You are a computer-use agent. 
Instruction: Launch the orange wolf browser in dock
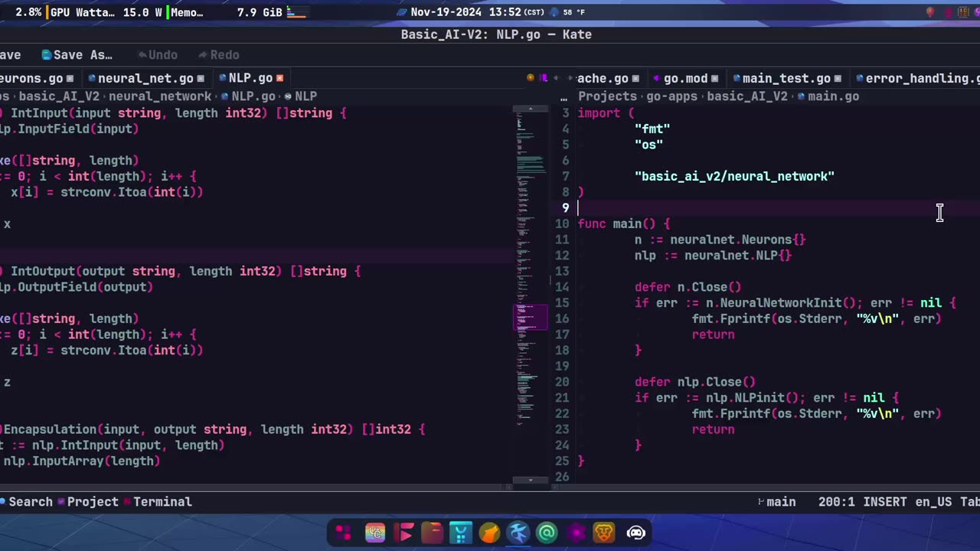click(489, 533)
